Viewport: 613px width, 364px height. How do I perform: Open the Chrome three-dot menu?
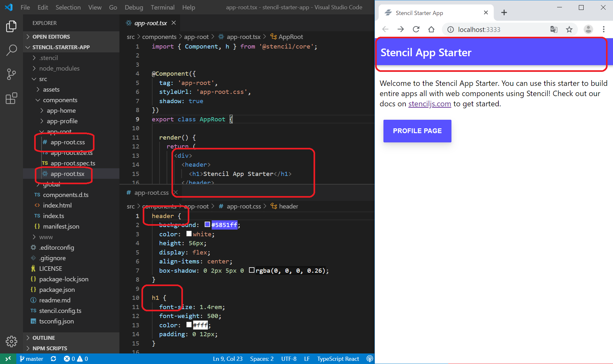coord(603,29)
